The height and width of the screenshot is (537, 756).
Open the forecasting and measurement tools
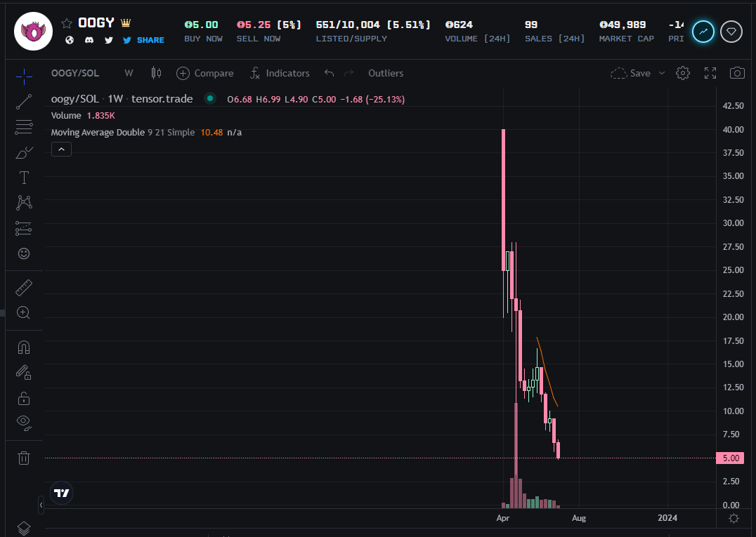[x=24, y=228]
